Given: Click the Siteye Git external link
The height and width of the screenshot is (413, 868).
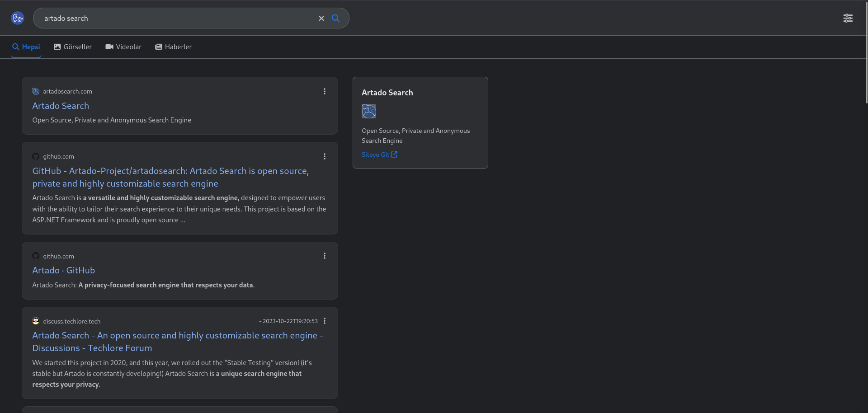Looking at the screenshot, I should tap(379, 155).
